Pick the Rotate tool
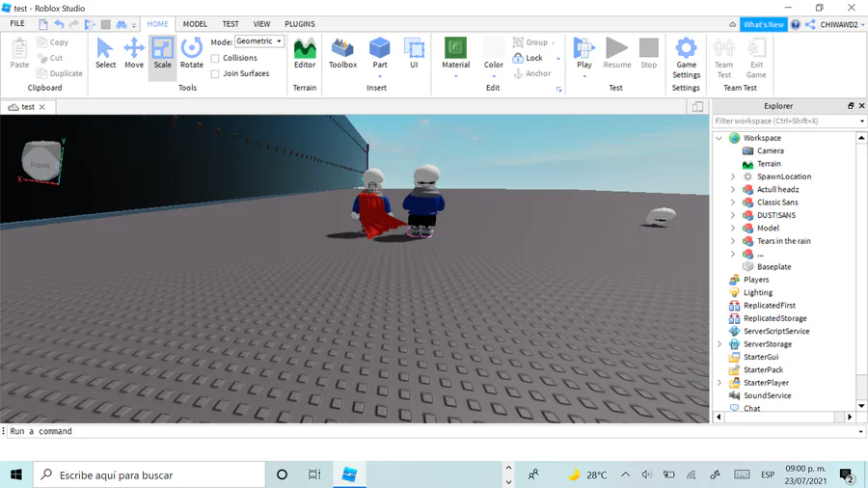Image resolution: width=868 pixels, height=488 pixels. coord(192,53)
